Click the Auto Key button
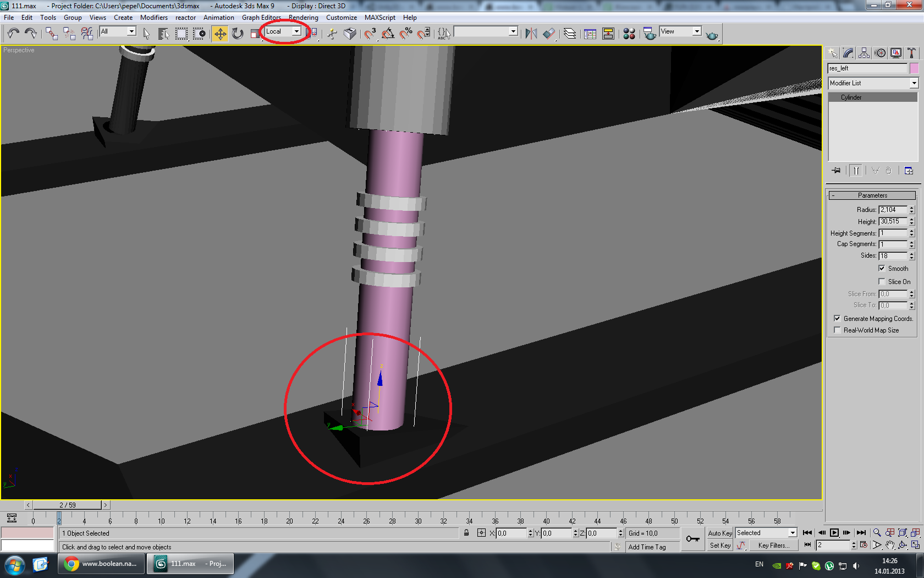 (720, 533)
